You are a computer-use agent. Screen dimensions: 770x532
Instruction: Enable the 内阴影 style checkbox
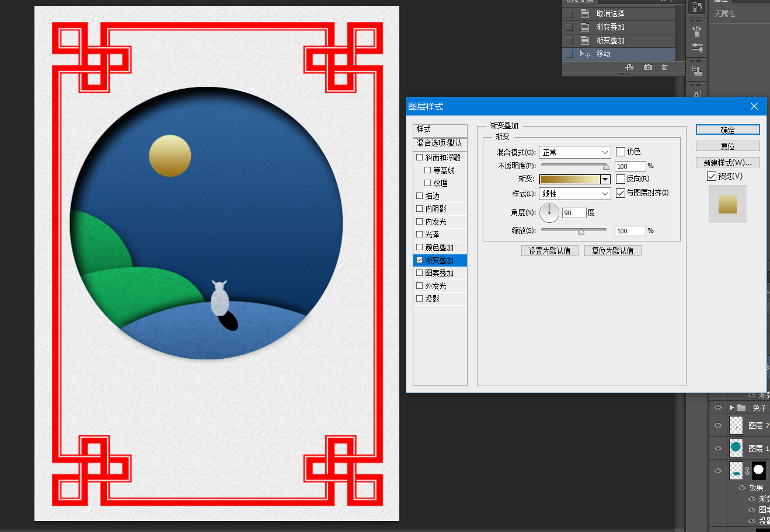[419, 209]
